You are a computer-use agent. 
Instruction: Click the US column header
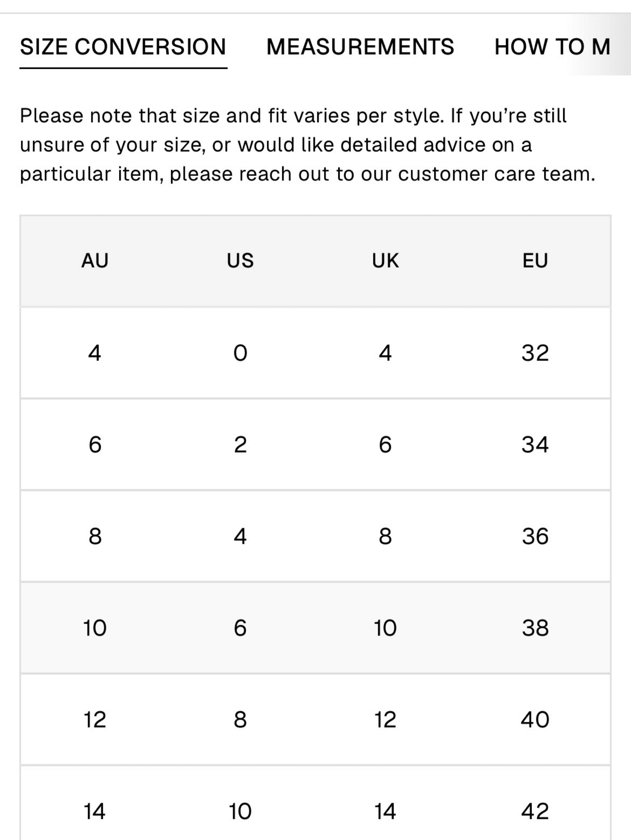coord(240,260)
